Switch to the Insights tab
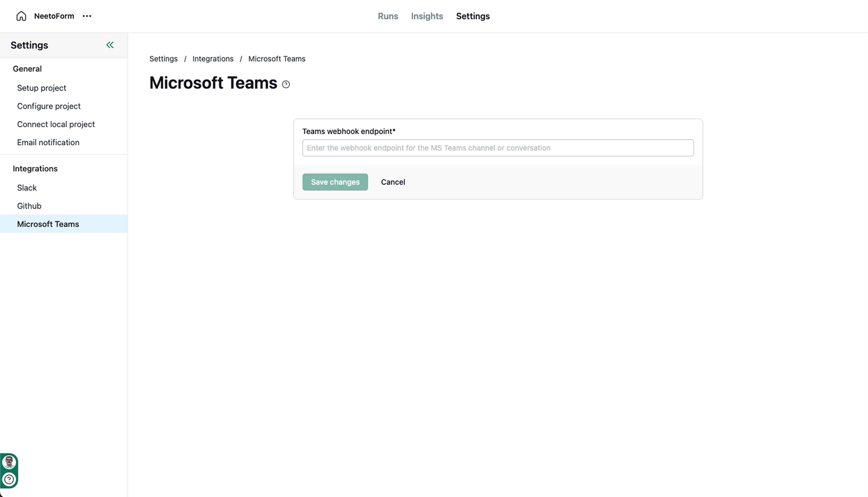This screenshot has width=868, height=497. [427, 16]
